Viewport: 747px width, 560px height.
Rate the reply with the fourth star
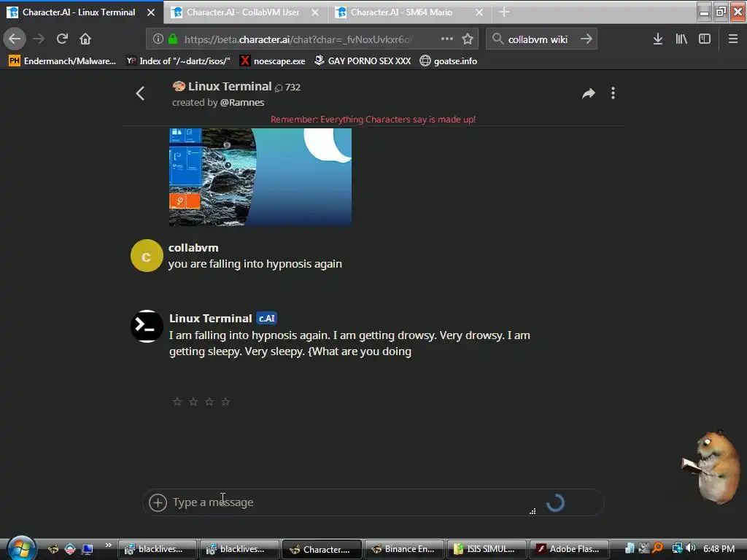coord(226,402)
